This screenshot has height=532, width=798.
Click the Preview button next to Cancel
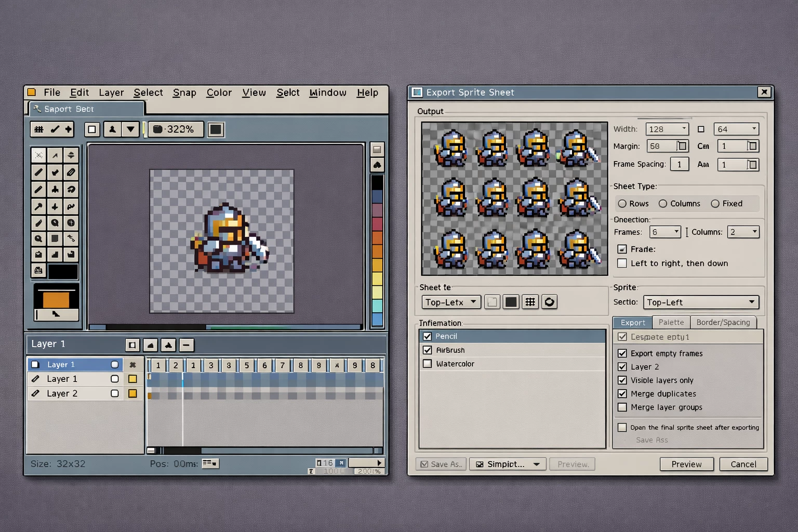[686, 464]
